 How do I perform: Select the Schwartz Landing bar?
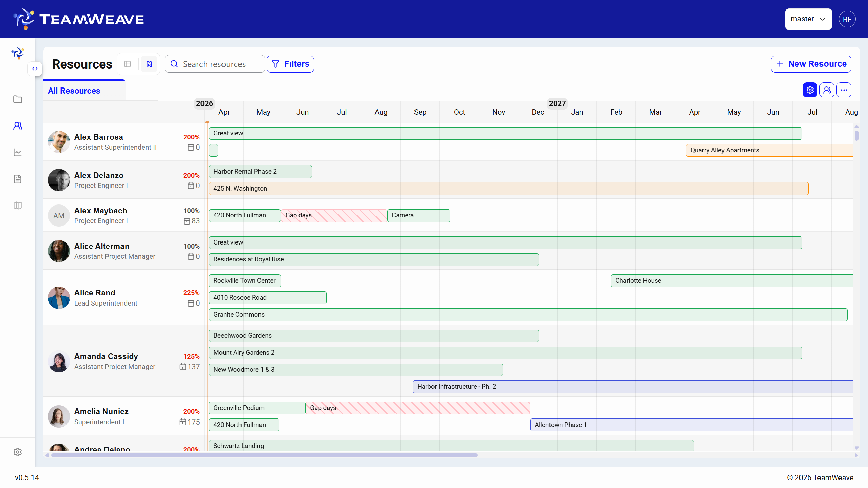point(451,446)
